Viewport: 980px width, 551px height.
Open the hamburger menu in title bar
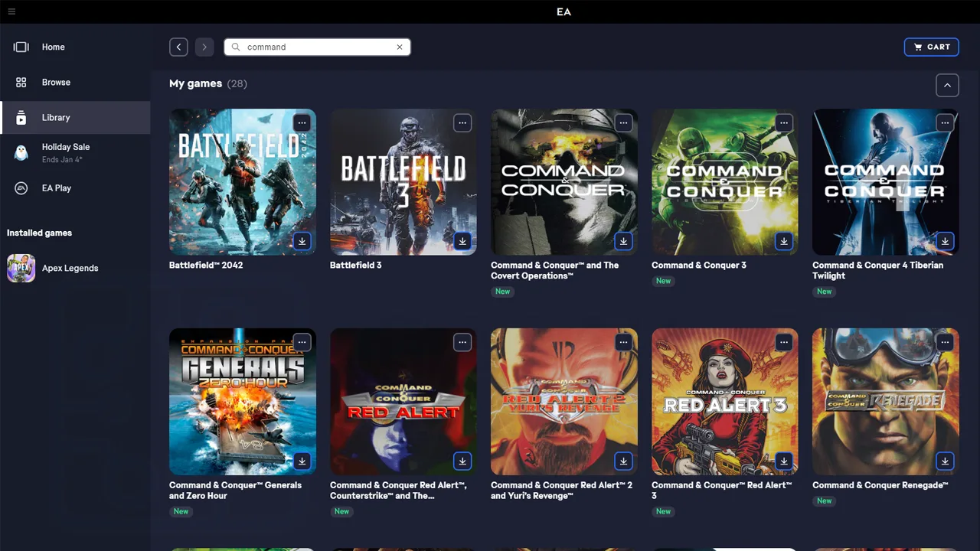click(11, 11)
